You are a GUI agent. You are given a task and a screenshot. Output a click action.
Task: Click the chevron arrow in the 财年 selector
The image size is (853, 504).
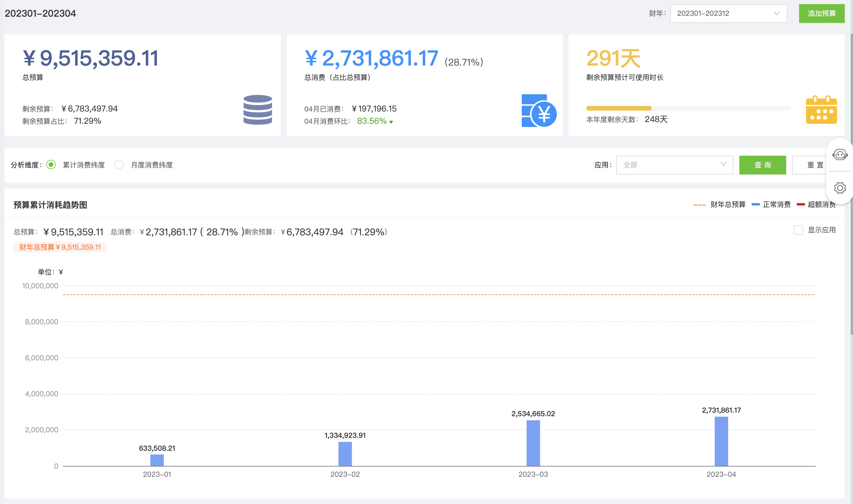[777, 13]
